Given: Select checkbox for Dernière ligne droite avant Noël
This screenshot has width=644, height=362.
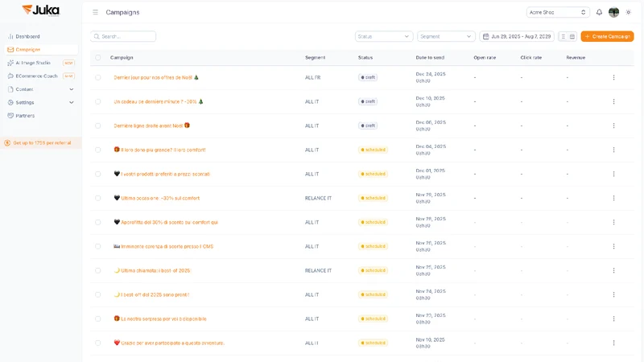Looking at the screenshot, I should tap(97, 125).
